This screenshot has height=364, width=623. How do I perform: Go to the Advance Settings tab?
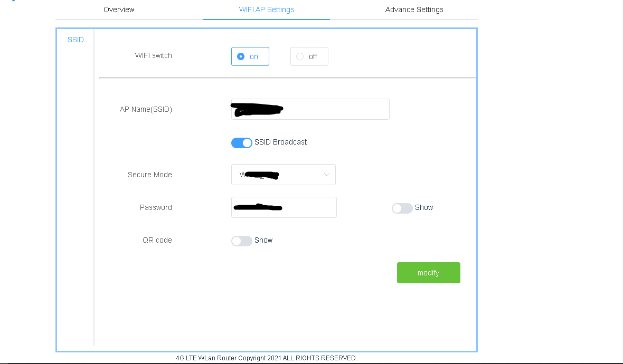pos(414,9)
